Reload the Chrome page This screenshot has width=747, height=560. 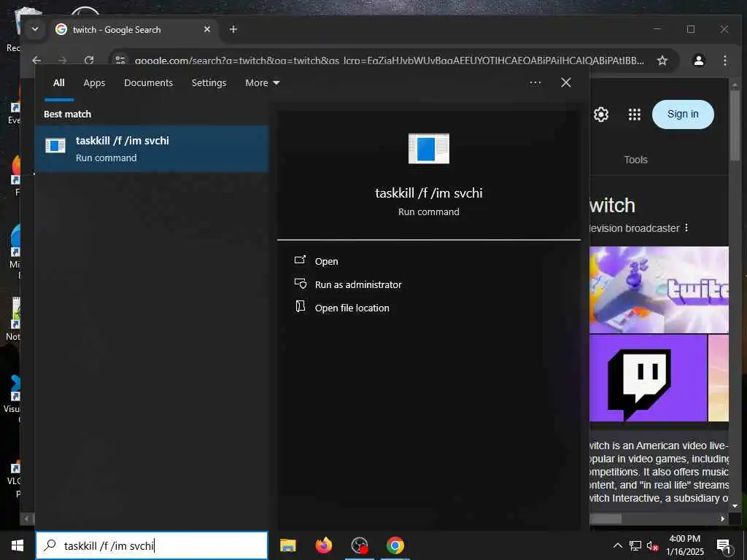point(89,60)
